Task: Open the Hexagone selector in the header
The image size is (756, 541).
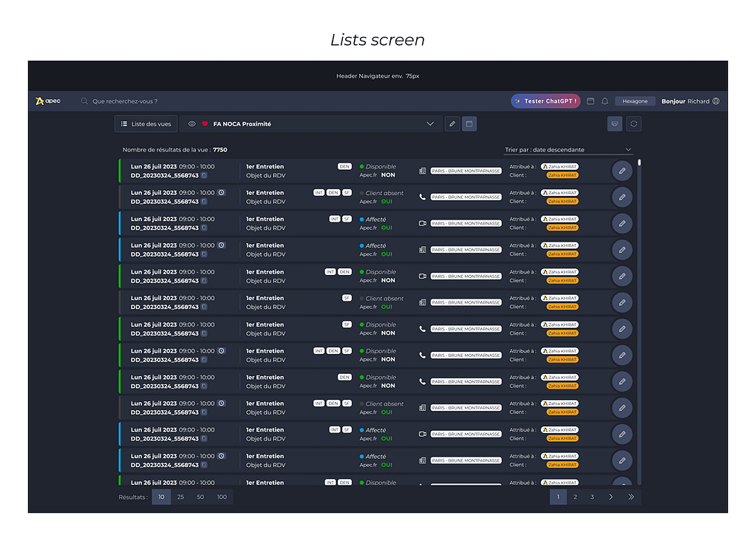Action: pyautogui.click(x=635, y=101)
